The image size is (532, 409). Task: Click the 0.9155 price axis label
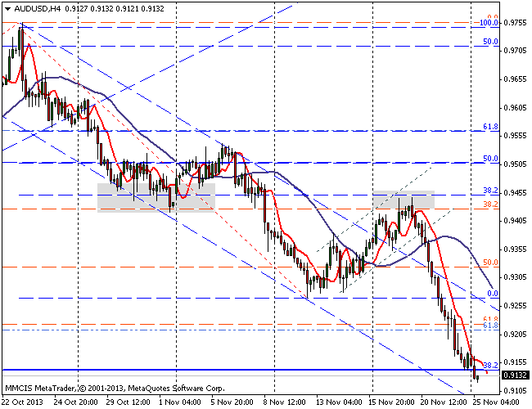[516, 362]
